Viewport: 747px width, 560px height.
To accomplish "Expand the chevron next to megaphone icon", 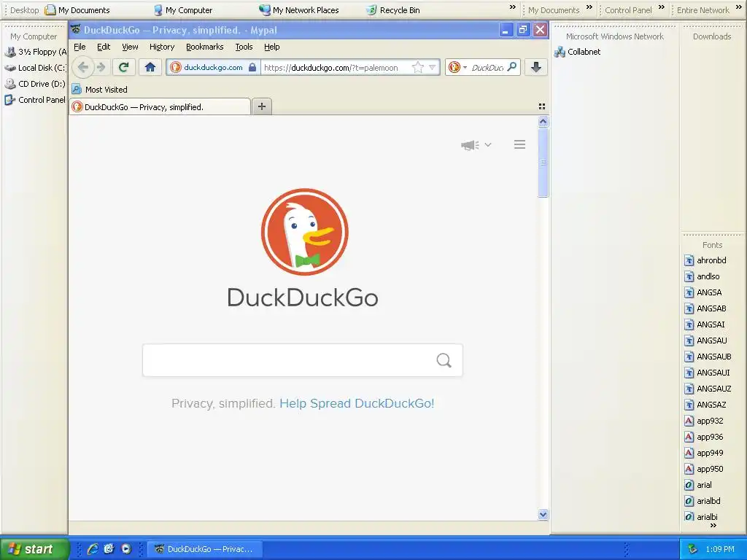I will point(488,145).
